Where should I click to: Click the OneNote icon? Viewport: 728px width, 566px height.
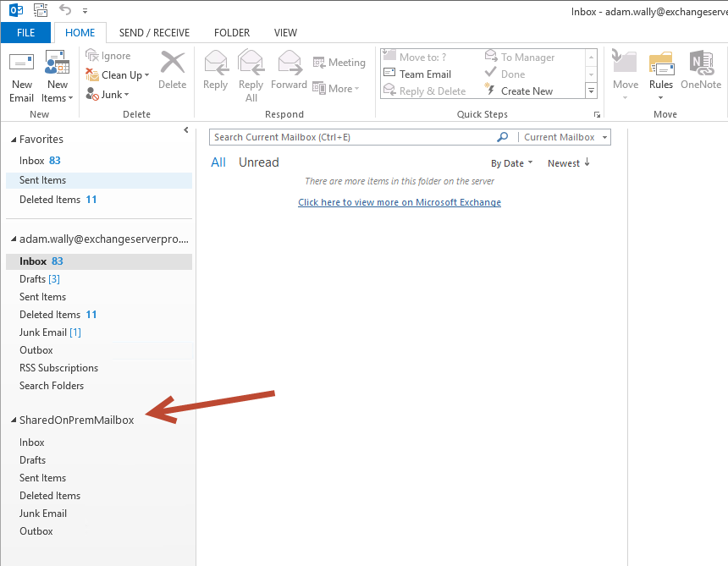tap(701, 63)
